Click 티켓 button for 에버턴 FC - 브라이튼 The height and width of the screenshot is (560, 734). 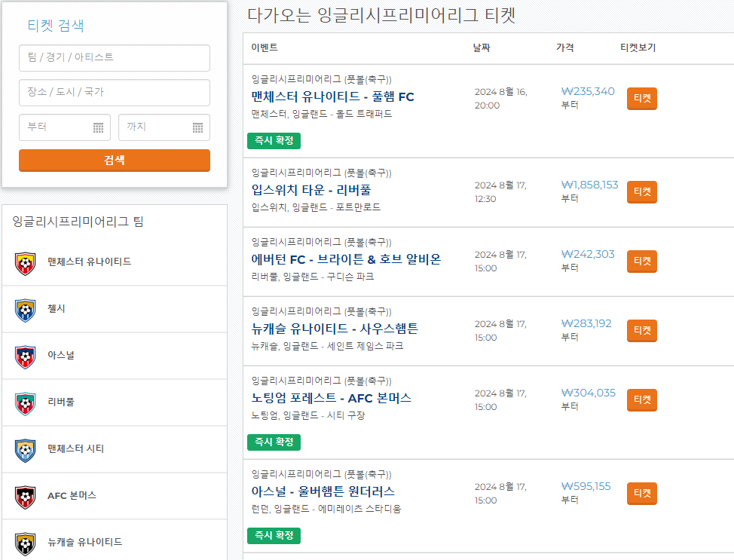(642, 262)
